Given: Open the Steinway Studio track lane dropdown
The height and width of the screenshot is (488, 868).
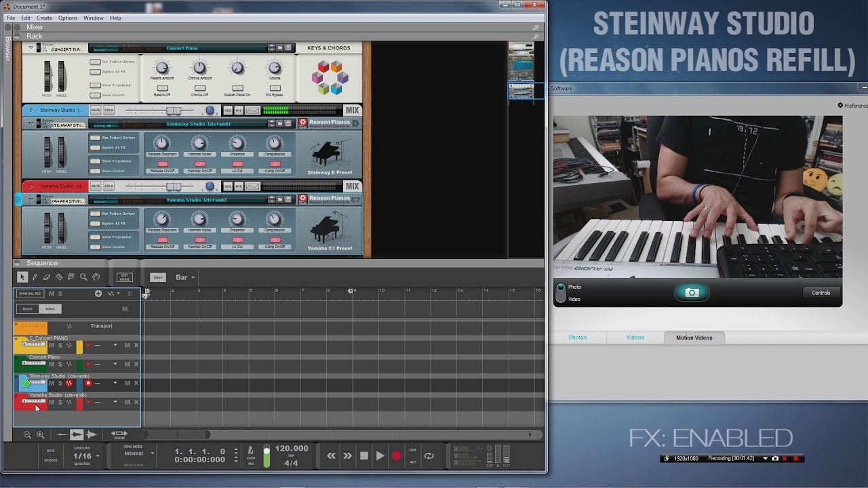Looking at the screenshot, I should click(x=115, y=383).
